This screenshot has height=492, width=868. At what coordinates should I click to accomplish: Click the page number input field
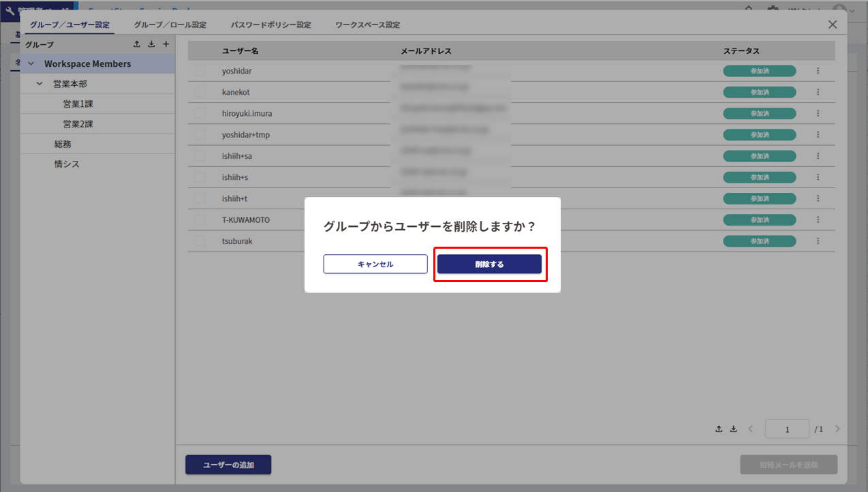pos(787,429)
